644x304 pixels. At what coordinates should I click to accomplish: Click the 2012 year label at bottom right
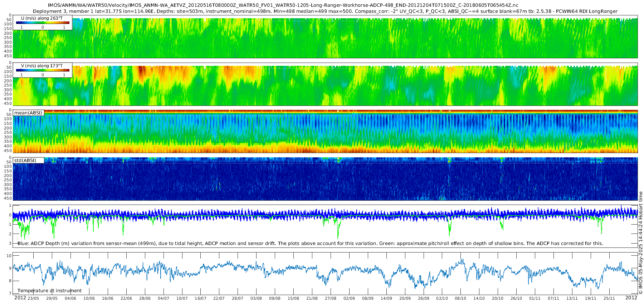[x=631, y=298]
